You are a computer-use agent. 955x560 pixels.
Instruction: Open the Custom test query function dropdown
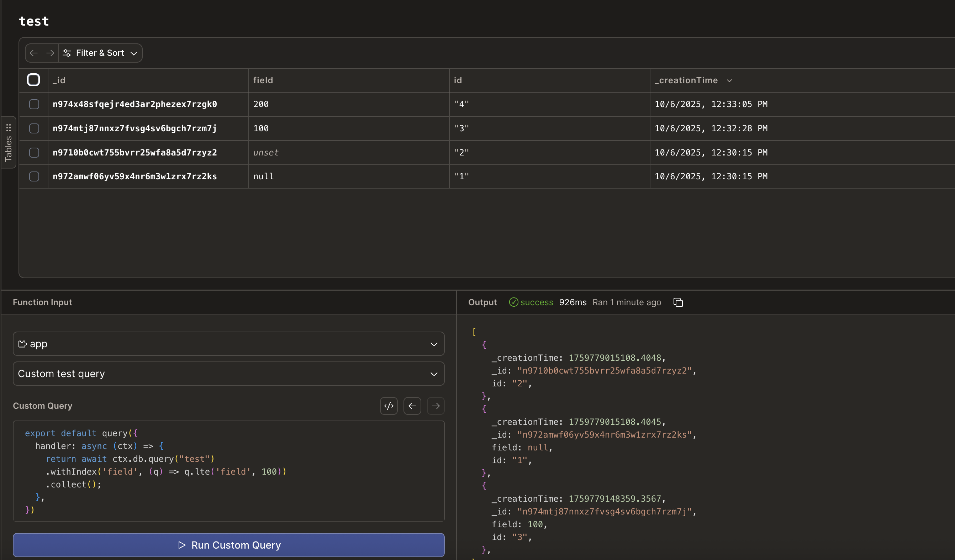click(228, 374)
